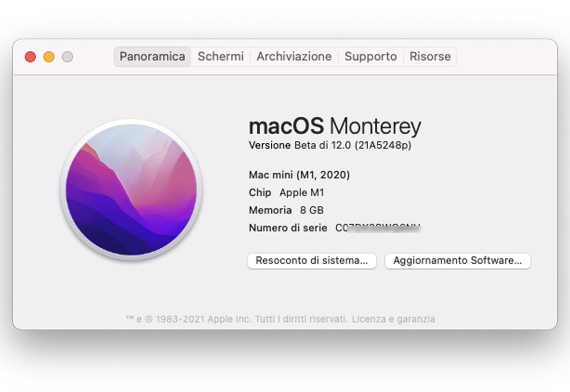This screenshot has height=392, width=570.
Task: Switch to the Schermi tab
Action: (x=220, y=56)
